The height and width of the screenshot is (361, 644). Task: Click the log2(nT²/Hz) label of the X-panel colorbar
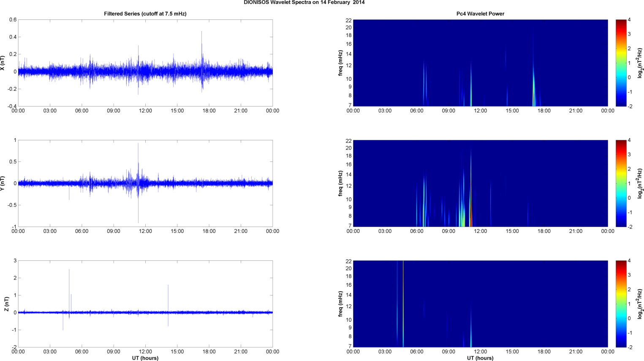click(x=640, y=63)
